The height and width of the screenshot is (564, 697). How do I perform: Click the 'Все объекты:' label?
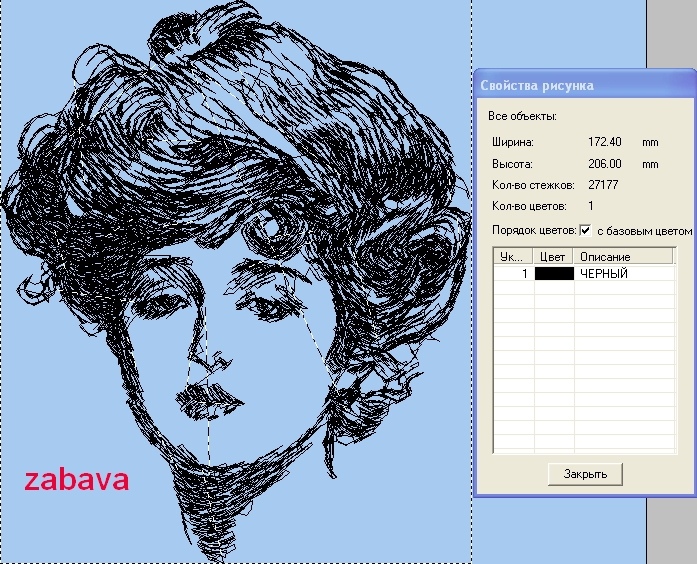click(522, 116)
